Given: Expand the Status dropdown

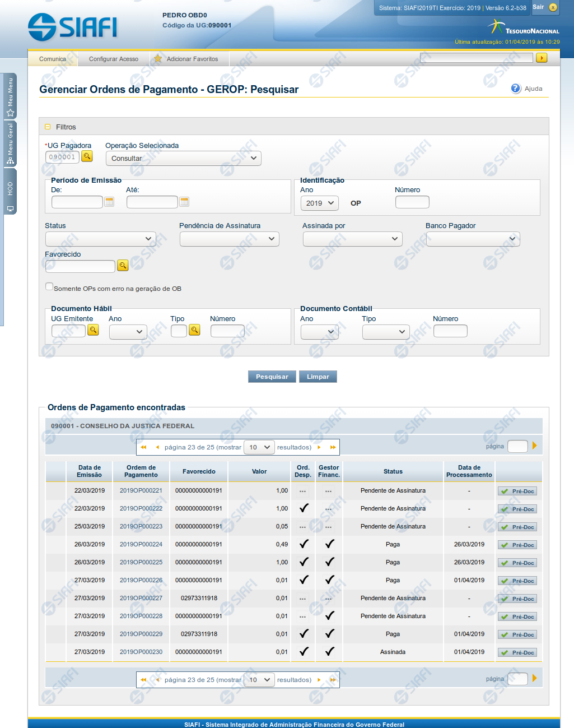Looking at the screenshot, I should pyautogui.click(x=100, y=239).
